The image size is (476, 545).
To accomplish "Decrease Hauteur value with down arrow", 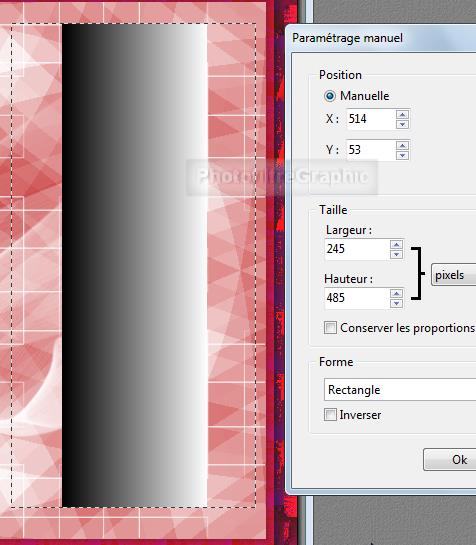I will click(x=396, y=303).
